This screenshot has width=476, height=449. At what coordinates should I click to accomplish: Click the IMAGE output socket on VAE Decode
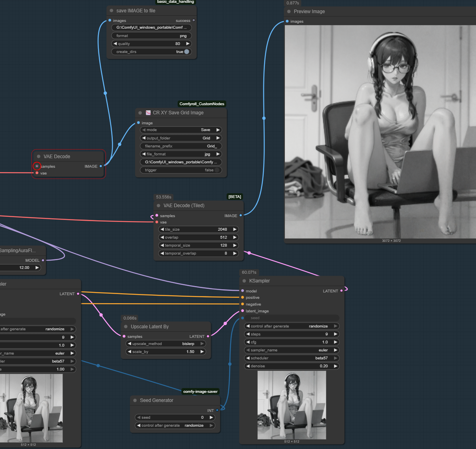click(x=101, y=166)
